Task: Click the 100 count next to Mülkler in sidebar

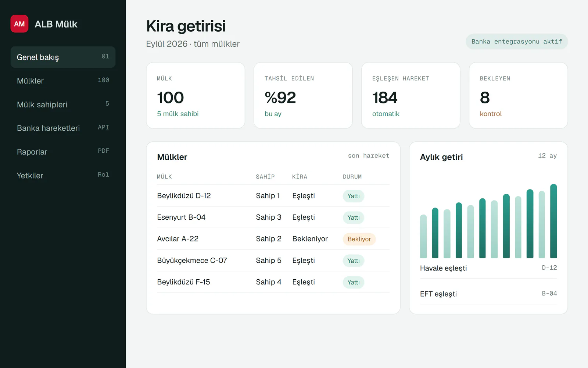Action: tap(103, 80)
